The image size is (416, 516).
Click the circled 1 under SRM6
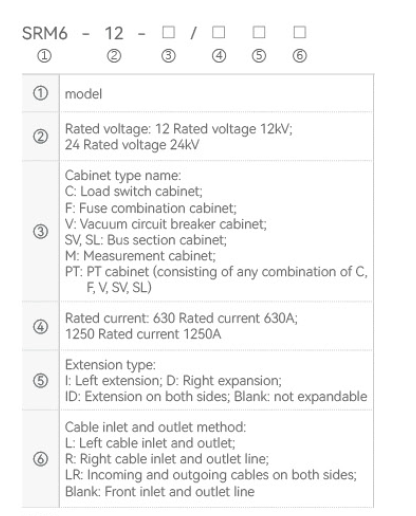[x=44, y=56]
